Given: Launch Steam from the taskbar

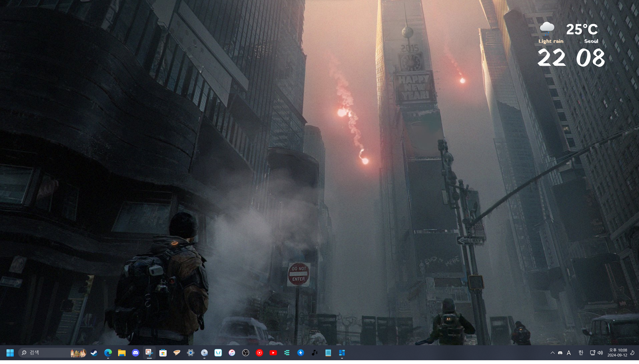Looking at the screenshot, I should (94, 353).
